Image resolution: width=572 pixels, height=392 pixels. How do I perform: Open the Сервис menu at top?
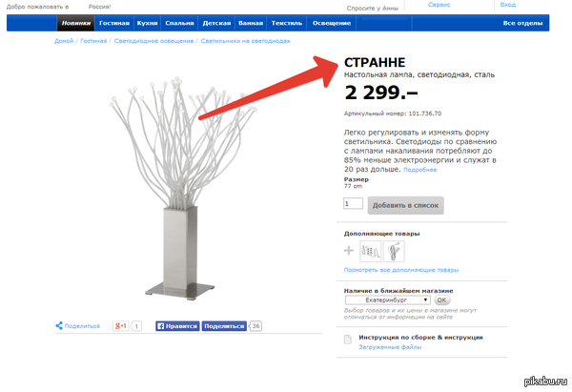[439, 5]
